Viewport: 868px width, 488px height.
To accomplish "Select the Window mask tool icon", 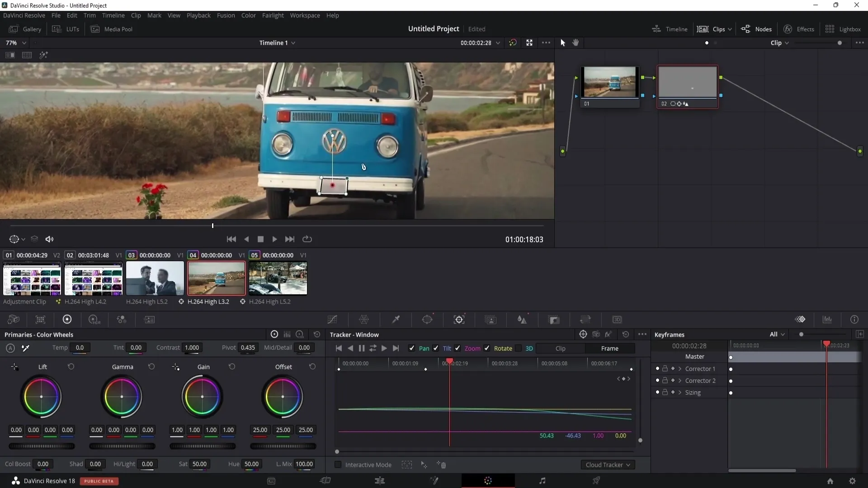I will 427,320.
